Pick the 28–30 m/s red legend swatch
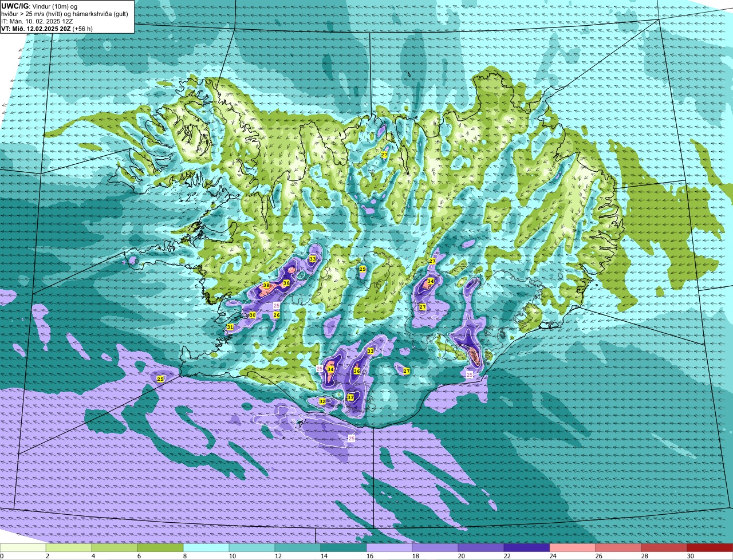The height and width of the screenshot is (560, 733). tap(664, 547)
